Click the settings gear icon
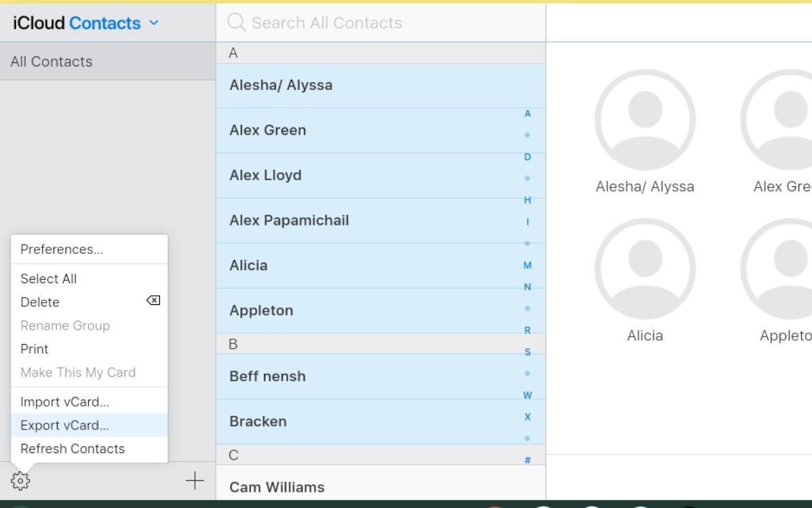 [20, 481]
